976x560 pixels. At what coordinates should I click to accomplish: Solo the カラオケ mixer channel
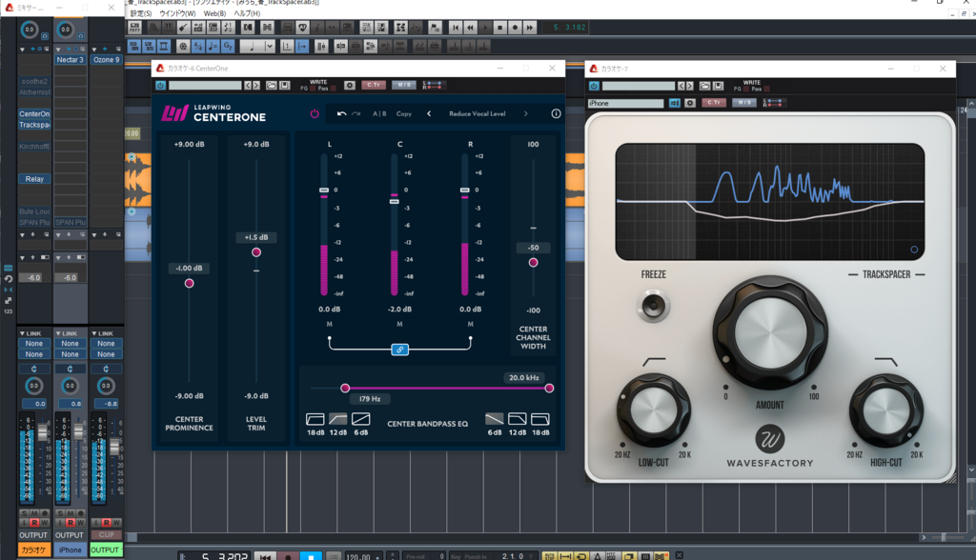(24, 514)
